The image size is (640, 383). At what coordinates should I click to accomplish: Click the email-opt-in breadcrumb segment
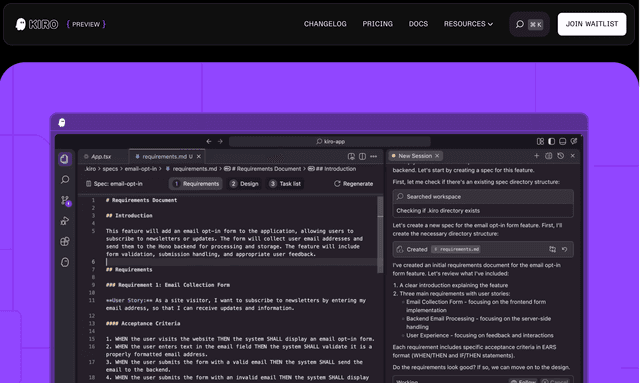140,169
